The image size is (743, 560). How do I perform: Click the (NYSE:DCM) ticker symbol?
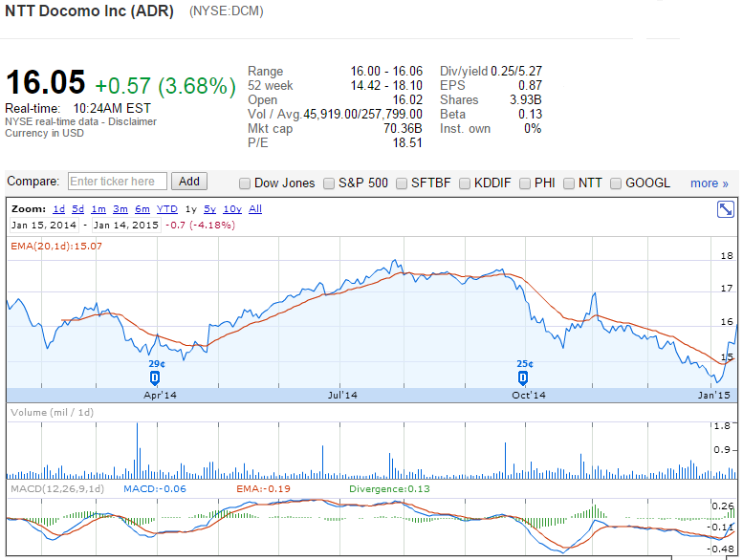tap(227, 11)
